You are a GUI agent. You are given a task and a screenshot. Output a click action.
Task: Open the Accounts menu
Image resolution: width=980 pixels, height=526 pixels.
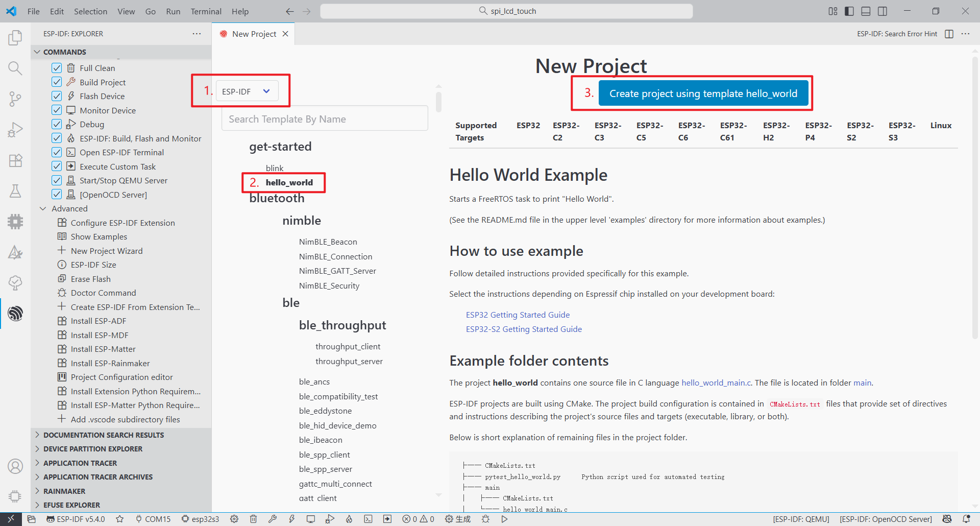pyautogui.click(x=15, y=466)
